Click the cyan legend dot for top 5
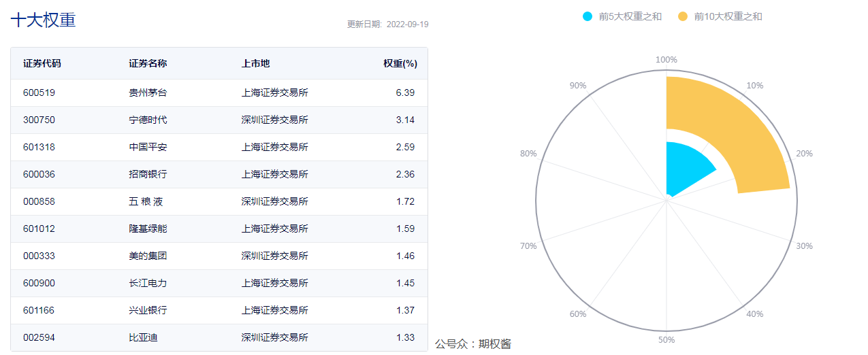The width and height of the screenshot is (868, 355). 588,16
